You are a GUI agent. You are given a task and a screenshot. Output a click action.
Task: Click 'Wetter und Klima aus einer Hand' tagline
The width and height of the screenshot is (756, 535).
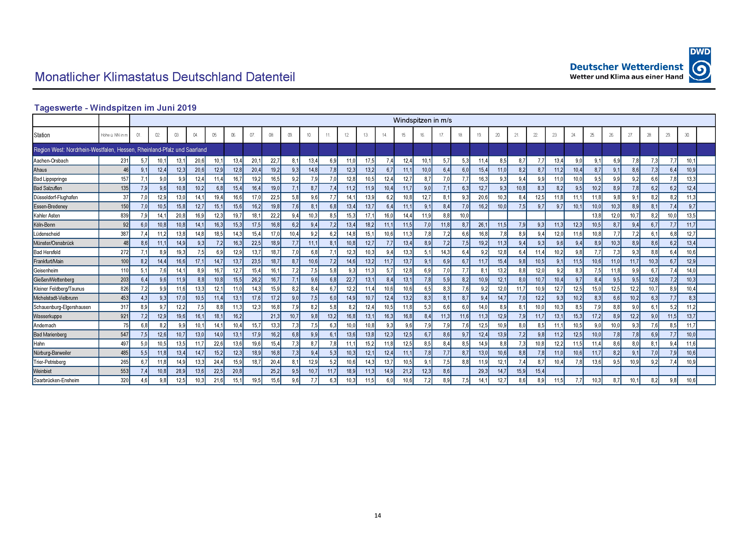(x=626, y=77)
